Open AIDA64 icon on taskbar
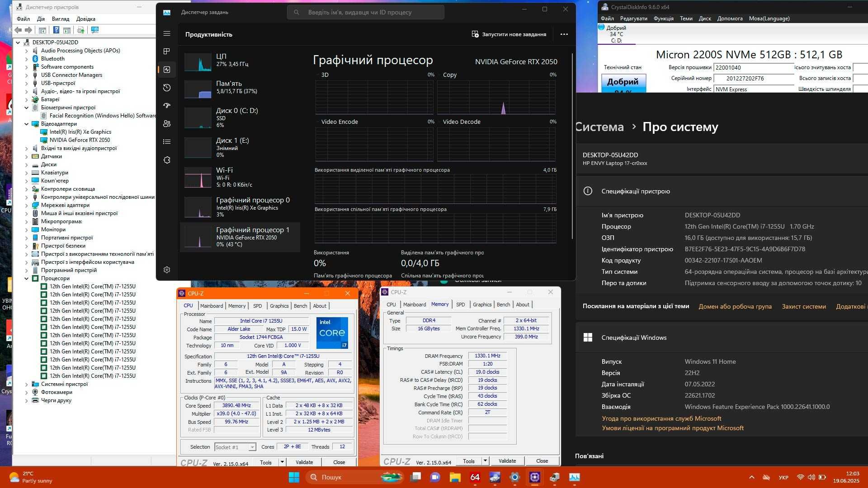The height and width of the screenshot is (488, 868). [x=475, y=477]
